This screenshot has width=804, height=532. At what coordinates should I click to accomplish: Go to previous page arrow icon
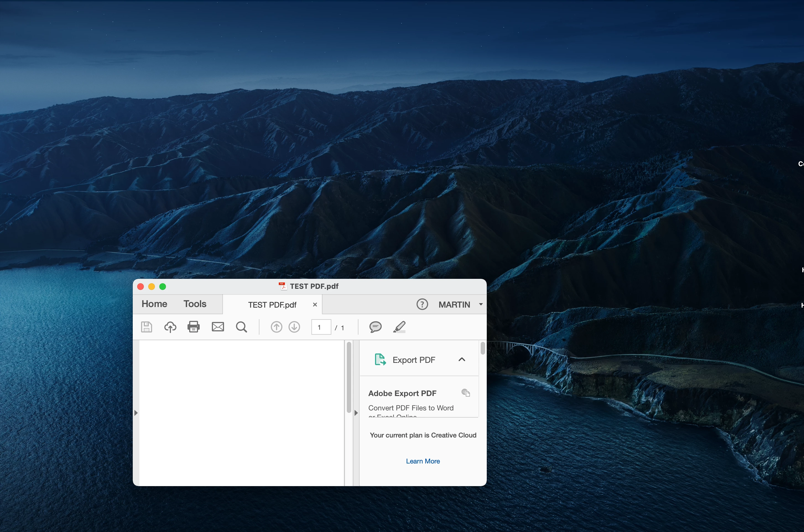(276, 327)
